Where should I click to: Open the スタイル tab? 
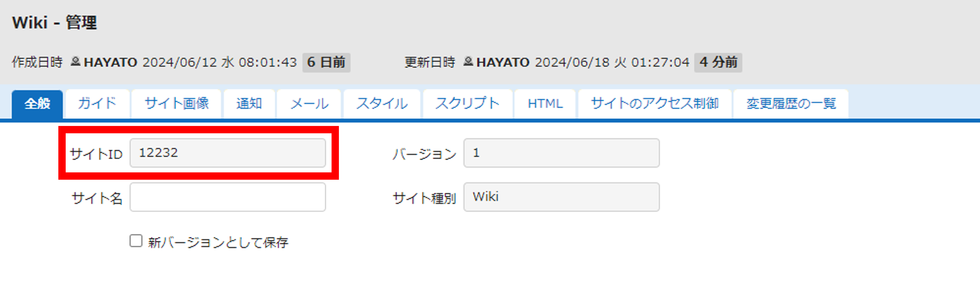382,104
